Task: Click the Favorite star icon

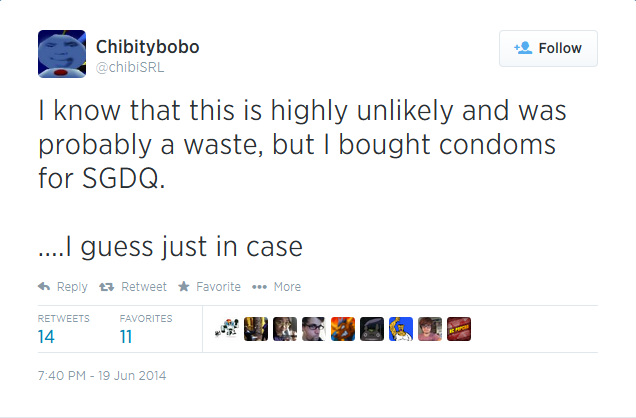Action: pos(184,286)
